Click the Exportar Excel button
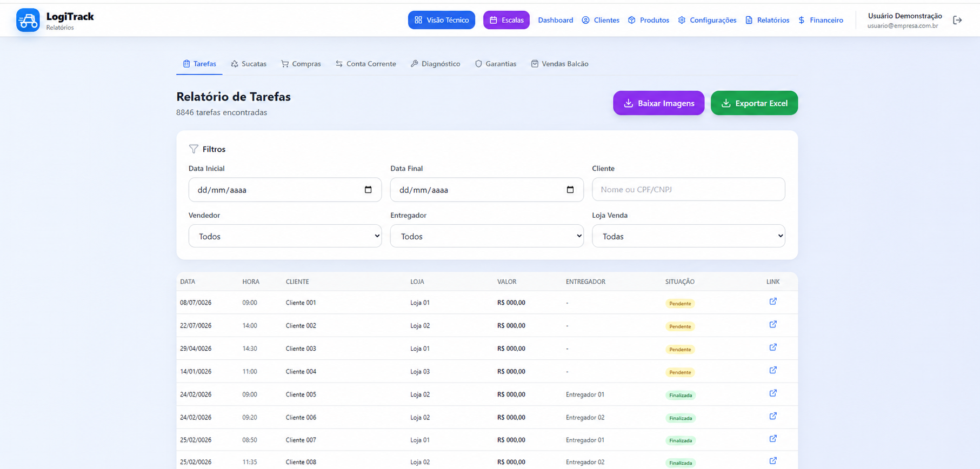The height and width of the screenshot is (469, 980). [x=754, y=103]
